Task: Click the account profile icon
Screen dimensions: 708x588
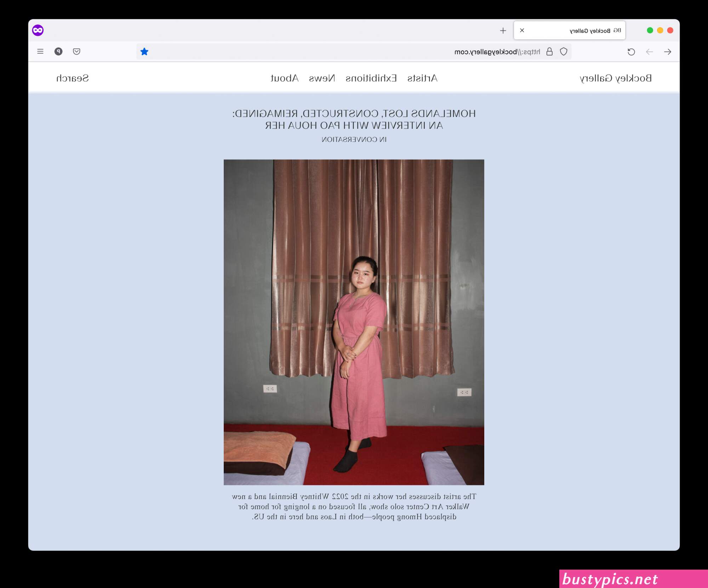Action: pos(58,52)
